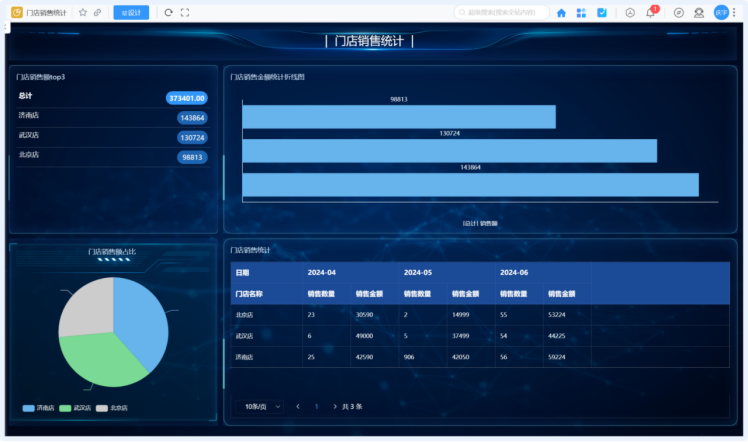Image resolution: width=748 pixels, height=442 pixels.
Task: Go to next table page
Action: (x=334, y=406)
